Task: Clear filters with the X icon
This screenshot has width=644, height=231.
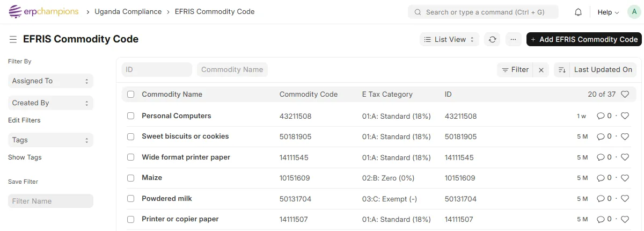Action: pyautogui.click(x=541, y=70)
